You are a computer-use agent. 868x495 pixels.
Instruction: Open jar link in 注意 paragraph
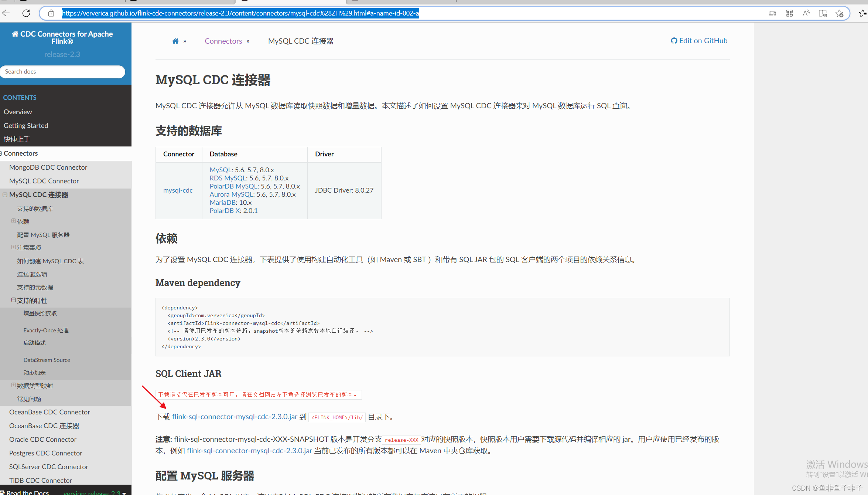click(249, 451)
